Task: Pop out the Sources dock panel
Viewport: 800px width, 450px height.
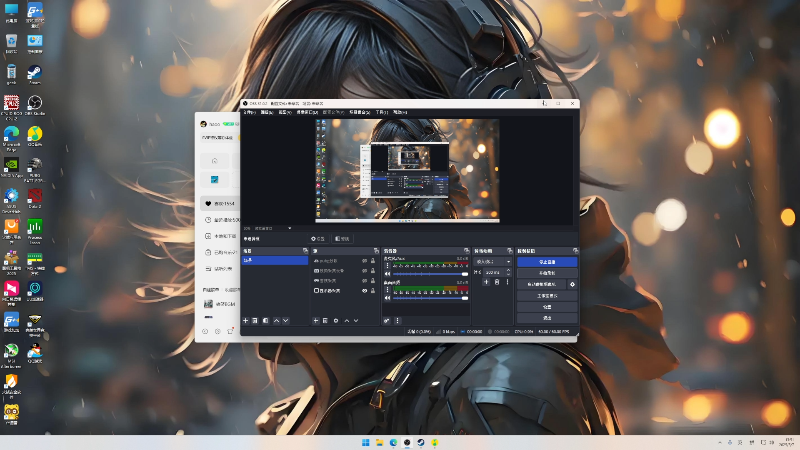Action: tap(377, 251)
